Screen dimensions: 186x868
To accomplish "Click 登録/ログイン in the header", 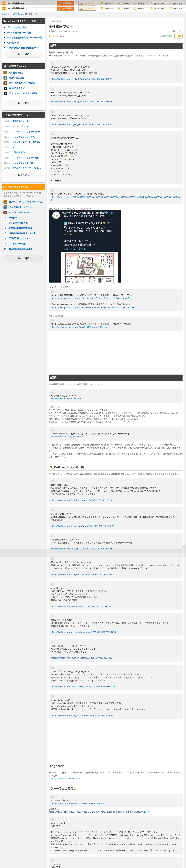I will (x=177, y=8).
